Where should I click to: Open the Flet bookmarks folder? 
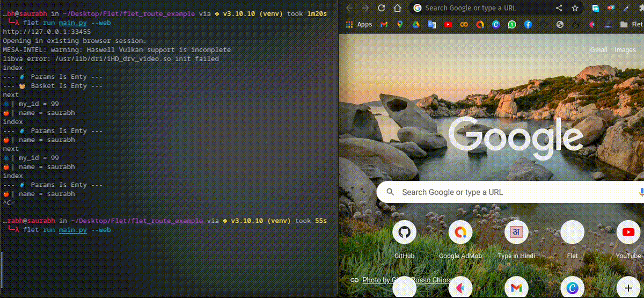pos(631,24)
